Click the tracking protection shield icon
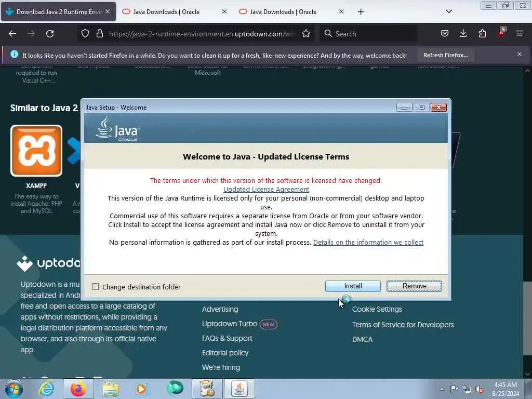The image size is (532, 399). tap(85, 34)
